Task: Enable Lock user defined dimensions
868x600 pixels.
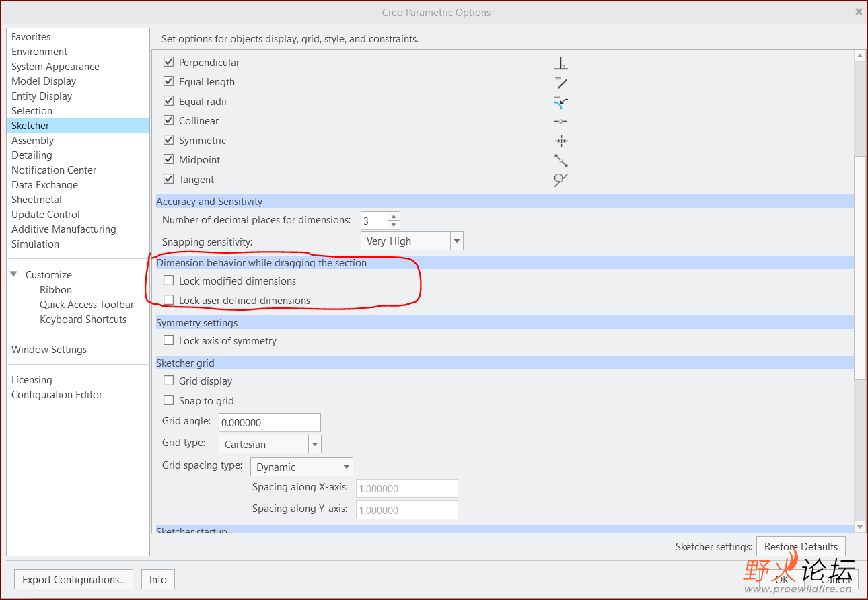Action: (x=169, y=300)
